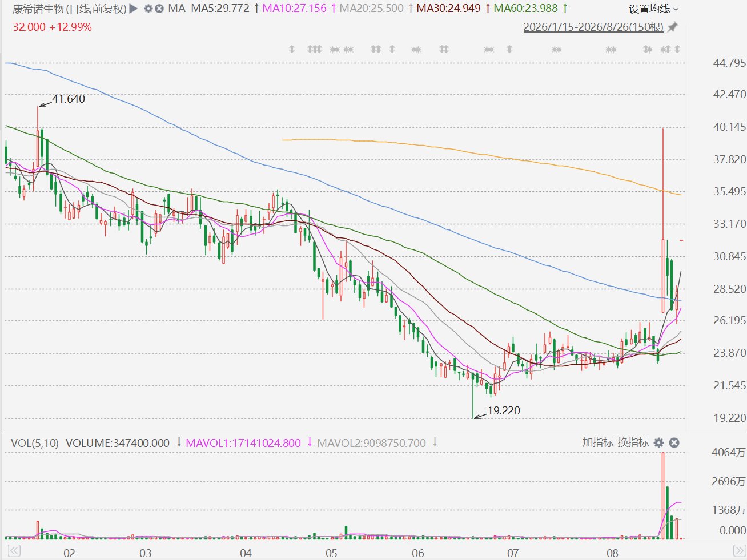Click the MA60:23.988 value

pos(525,9)
